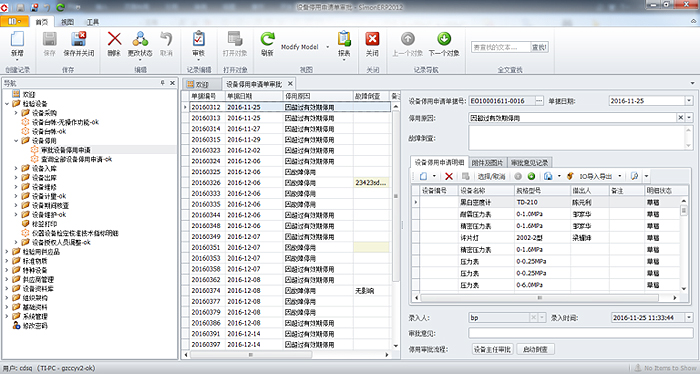Screen dimensions: 700x374
Task: Click the red 关闭 close ribbon icon
Action: (x=372, y=39)
